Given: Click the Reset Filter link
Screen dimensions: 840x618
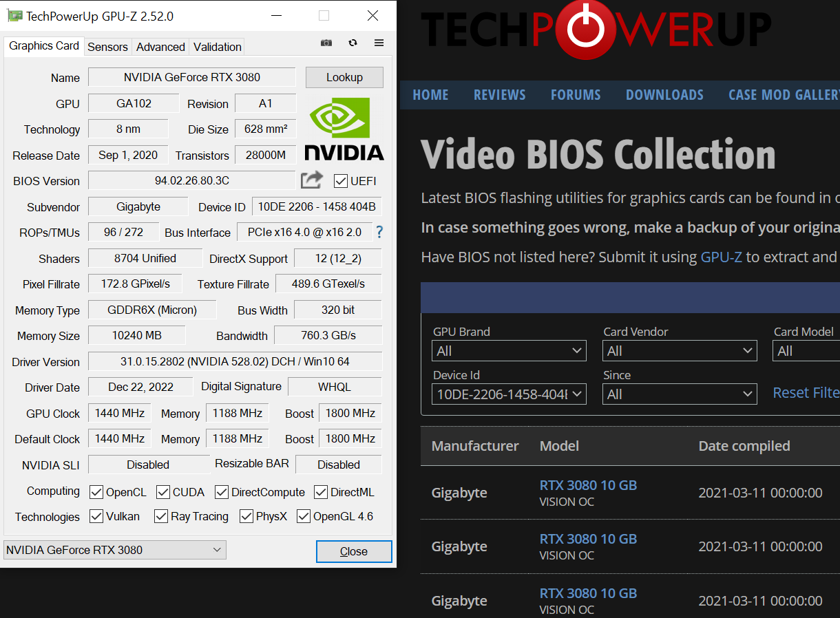Looking at the screenshot, I should pos(806,393).
